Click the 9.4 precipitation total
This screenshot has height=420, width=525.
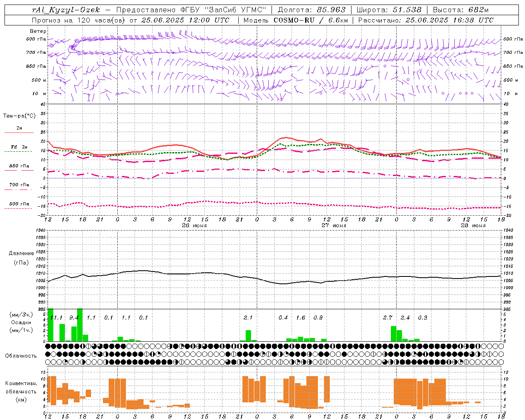74,317
